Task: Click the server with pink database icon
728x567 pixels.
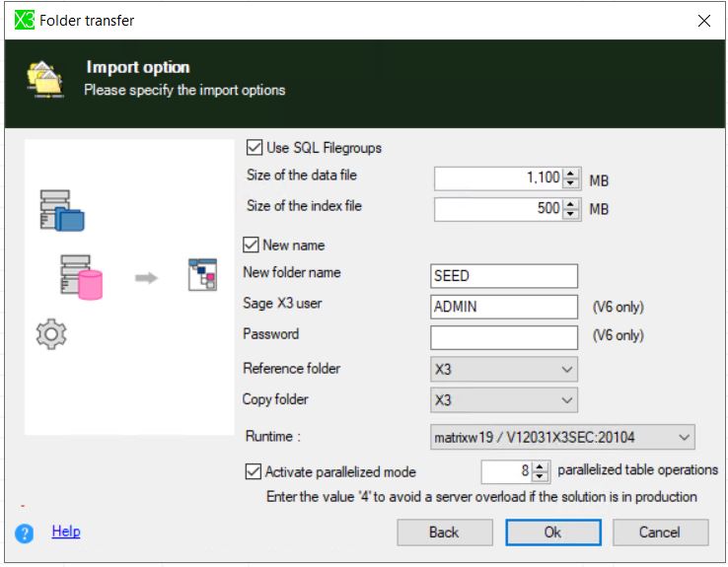Action: click(81, 277)
